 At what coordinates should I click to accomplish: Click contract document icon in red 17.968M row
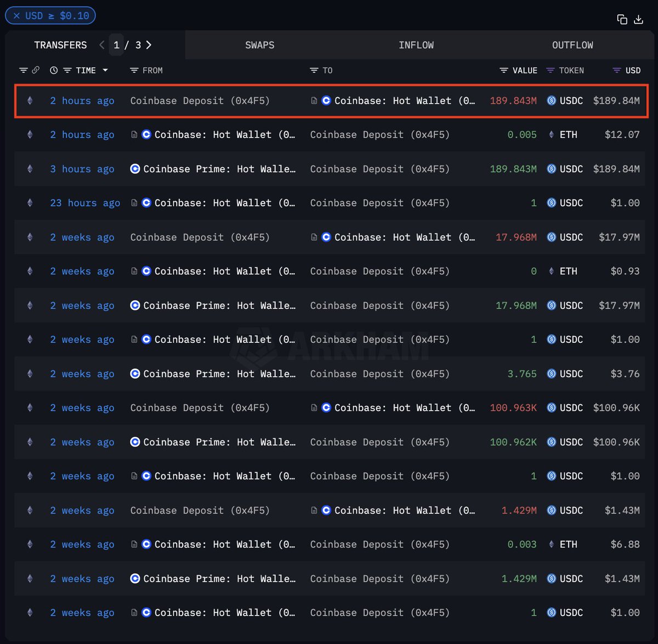(314, 237)
